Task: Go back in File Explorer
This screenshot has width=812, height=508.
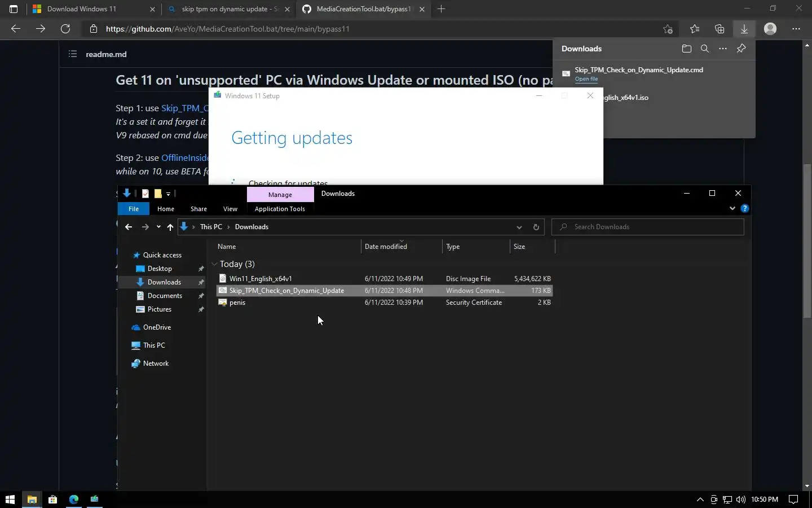Action: (x=129, y=227)
